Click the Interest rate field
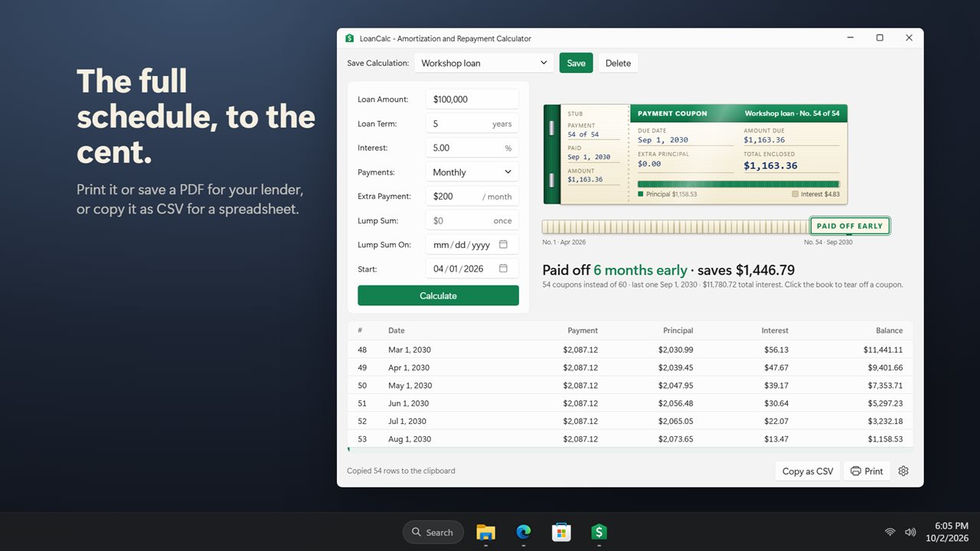The height and width of the screenshot is (551, 980). point(472,148)
